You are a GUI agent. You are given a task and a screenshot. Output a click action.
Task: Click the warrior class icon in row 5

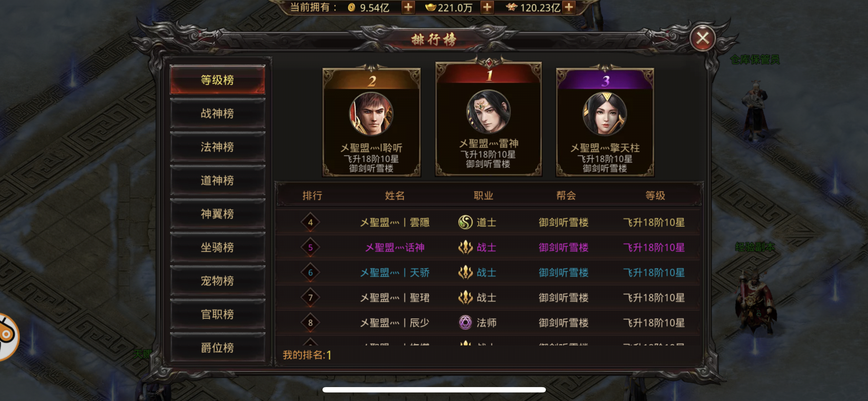tap(465, 247)
